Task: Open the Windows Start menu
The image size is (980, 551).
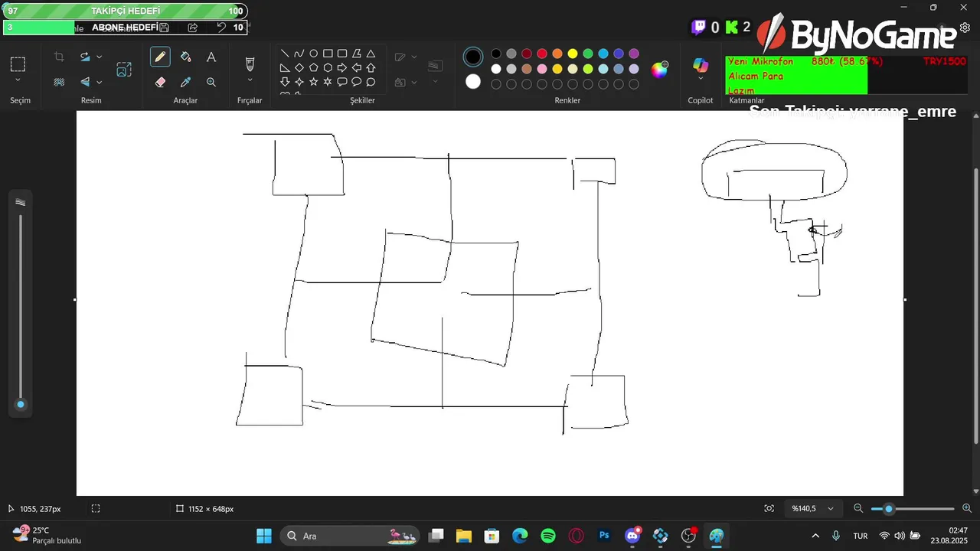Action: click(x=263, y=536)
